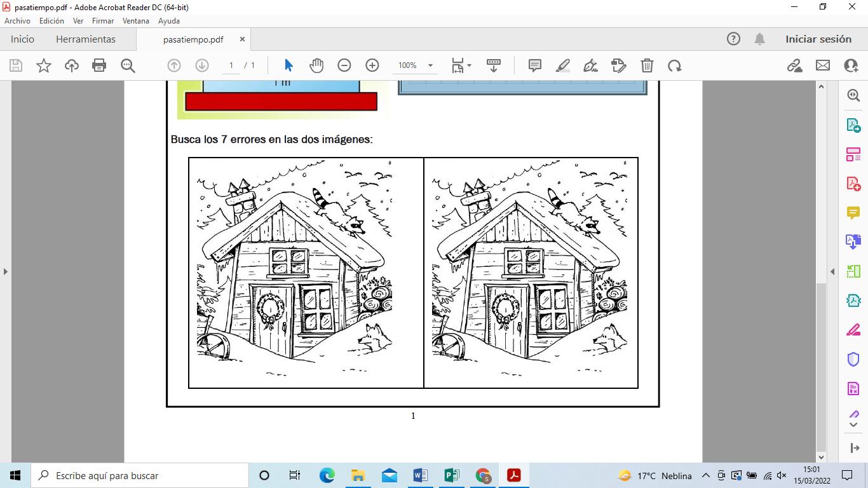Open the right panel search tool
Screen dimensions: 868x488
(x=853, y=95)
